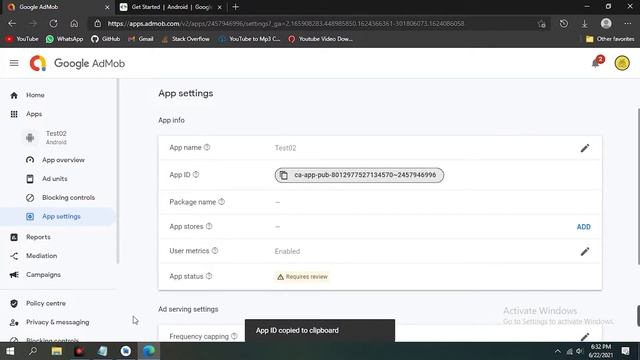Open Campaigns section
This screenshot has width=640, height=360.
pyautogui.click(x=43, y=275)
